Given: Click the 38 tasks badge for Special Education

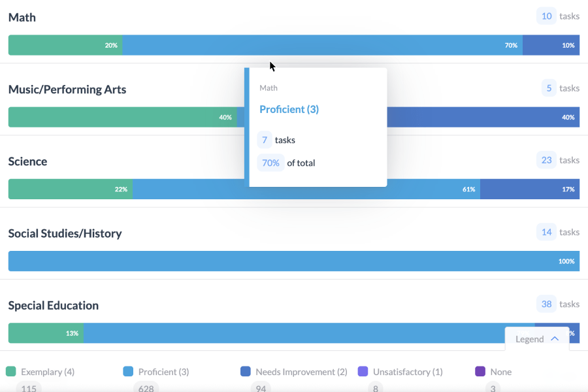Looking at the screenshot, I should [x=546, y=303].
